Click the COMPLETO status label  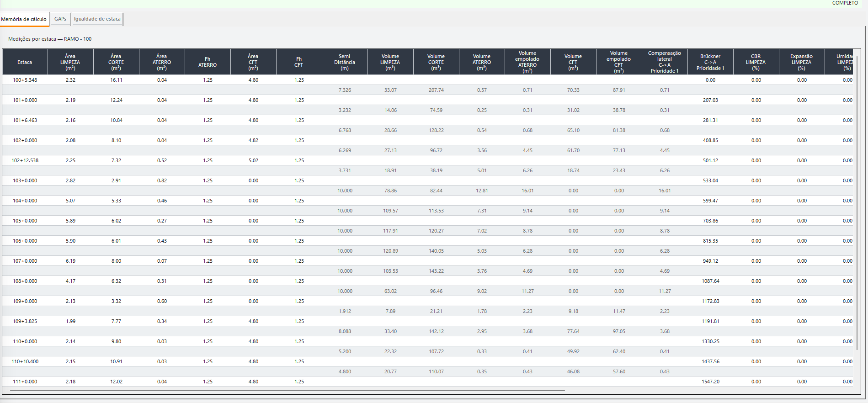pos(845,3)
